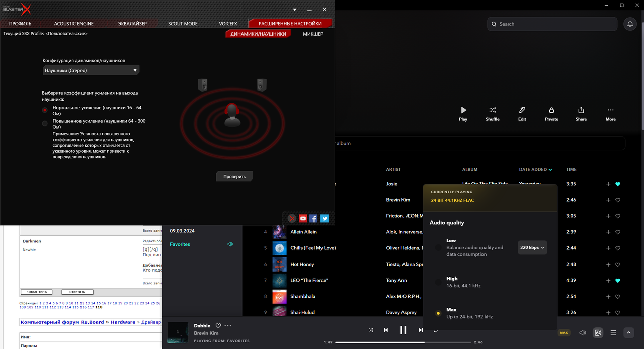This screenshot has height=349, width=644.
Task: Switch to the SCOUT MODE tab
Action: coord(183,24)
